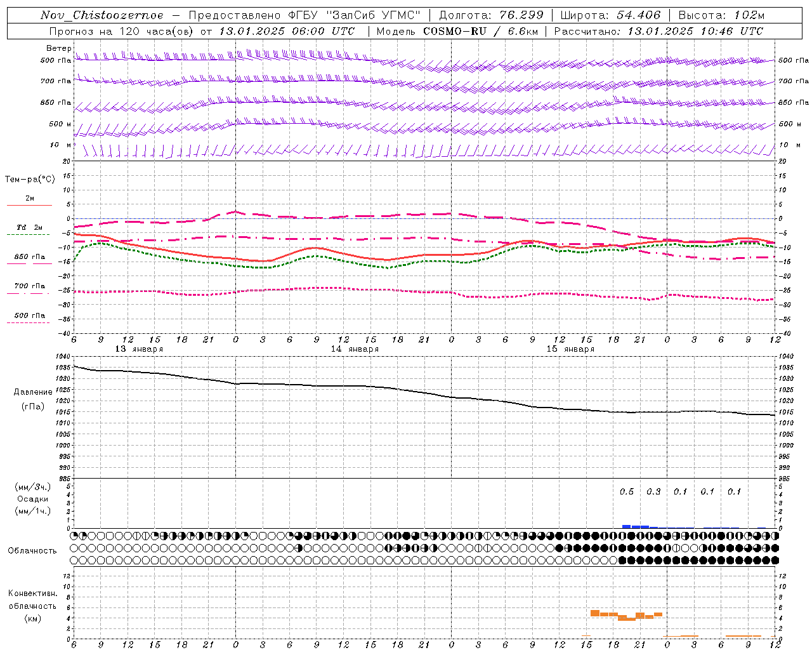
Task: Click the forecast start 13.01.2025 06:00 UTC
Action: tap(287, 31)
